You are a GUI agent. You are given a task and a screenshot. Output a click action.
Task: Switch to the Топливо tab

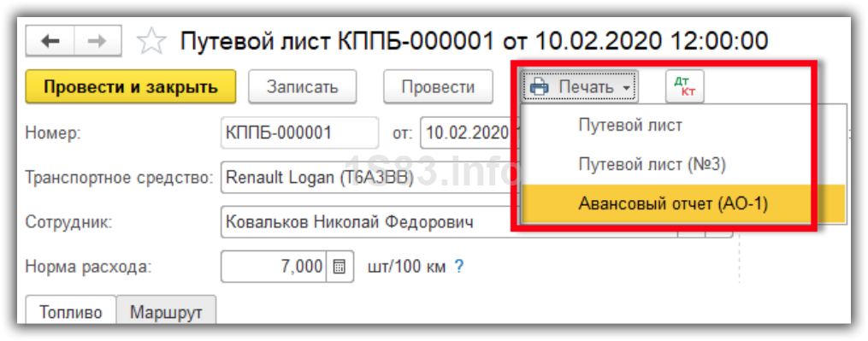click(71, 312)
